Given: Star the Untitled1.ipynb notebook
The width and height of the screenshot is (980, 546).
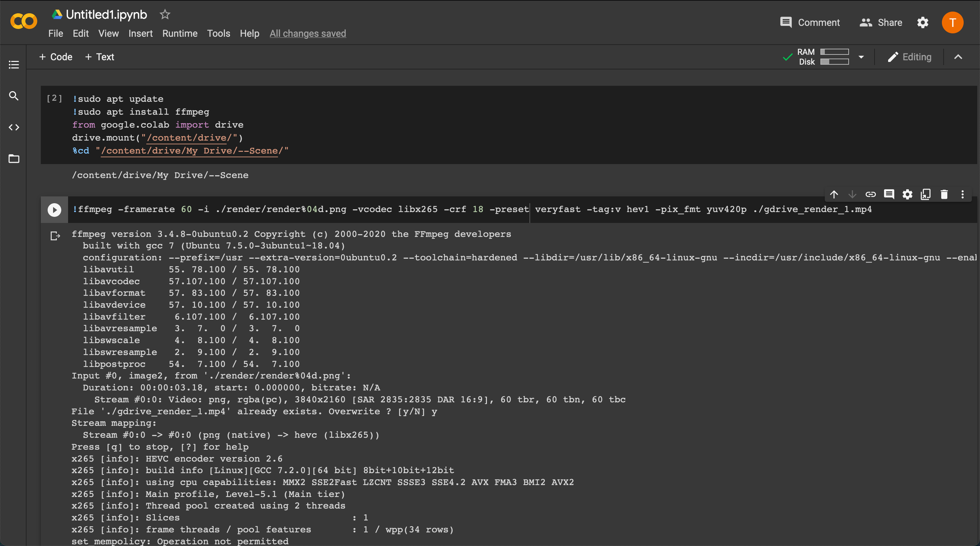Looking at the screenshot, I should (165, 14).
